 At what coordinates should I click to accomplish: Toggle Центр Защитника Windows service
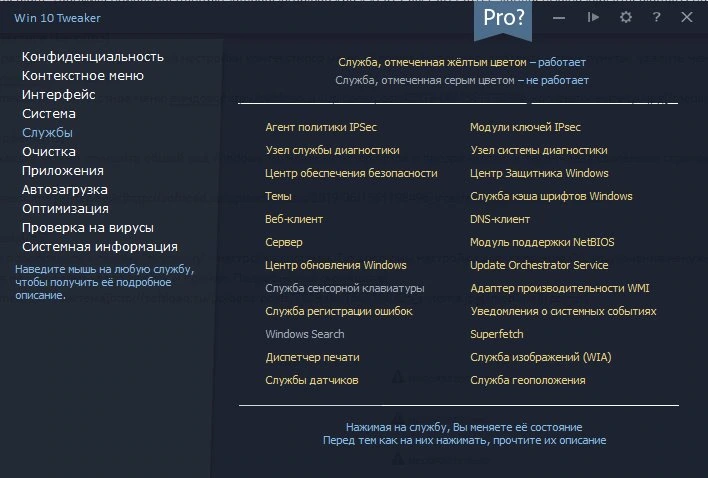click(539, 173)
